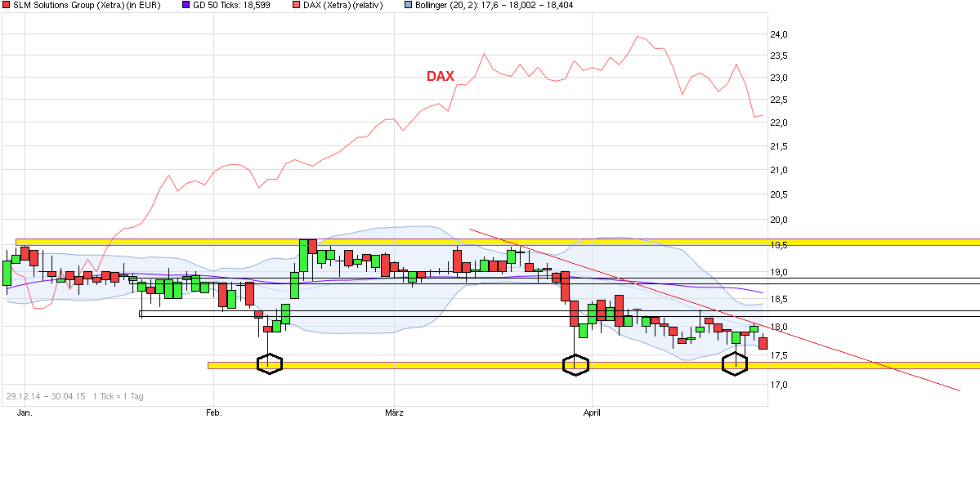Click the 20,5 price axis value
This screenshot has height=477, width=980.
pos(780,194)
